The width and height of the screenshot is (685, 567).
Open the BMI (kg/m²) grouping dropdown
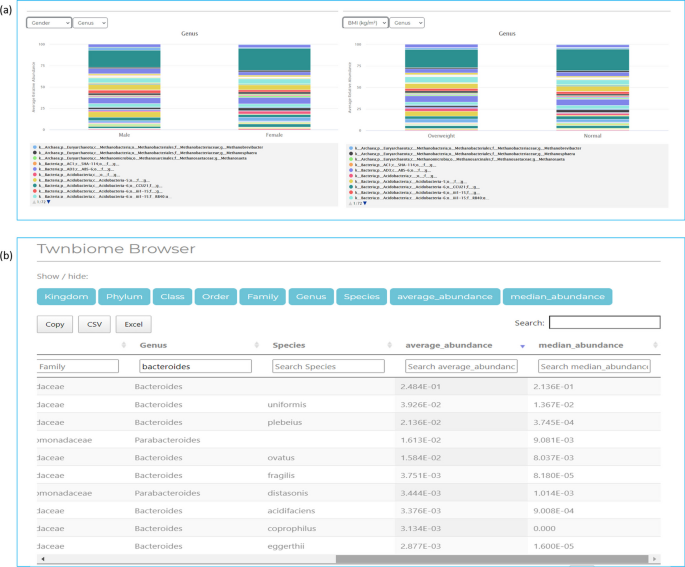click(365, 23)
